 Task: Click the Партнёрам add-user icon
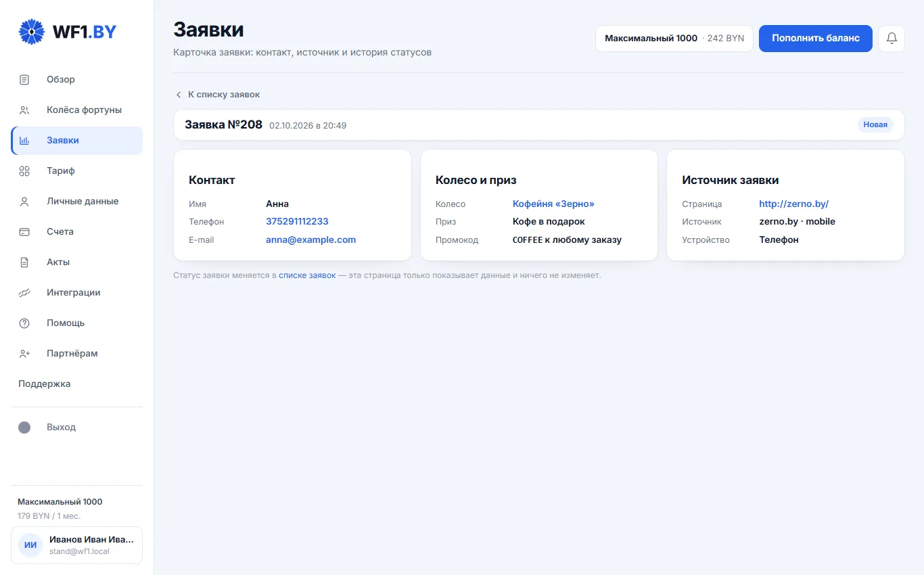pos(24,354)
